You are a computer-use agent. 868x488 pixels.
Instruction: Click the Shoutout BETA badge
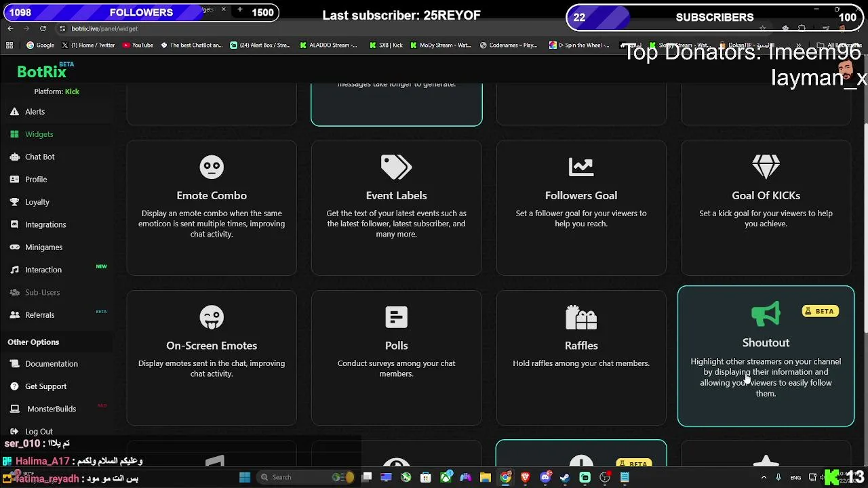821,311
